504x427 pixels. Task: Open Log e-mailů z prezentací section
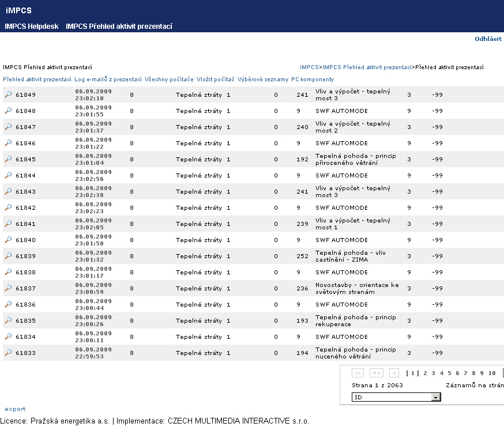click(x=108, y=80)
